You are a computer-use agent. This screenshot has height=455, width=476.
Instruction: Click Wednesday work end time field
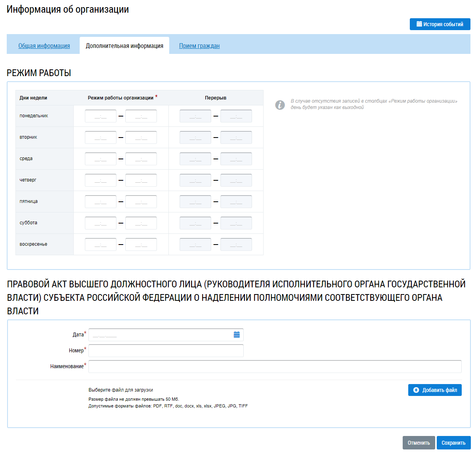click(141, 159)
